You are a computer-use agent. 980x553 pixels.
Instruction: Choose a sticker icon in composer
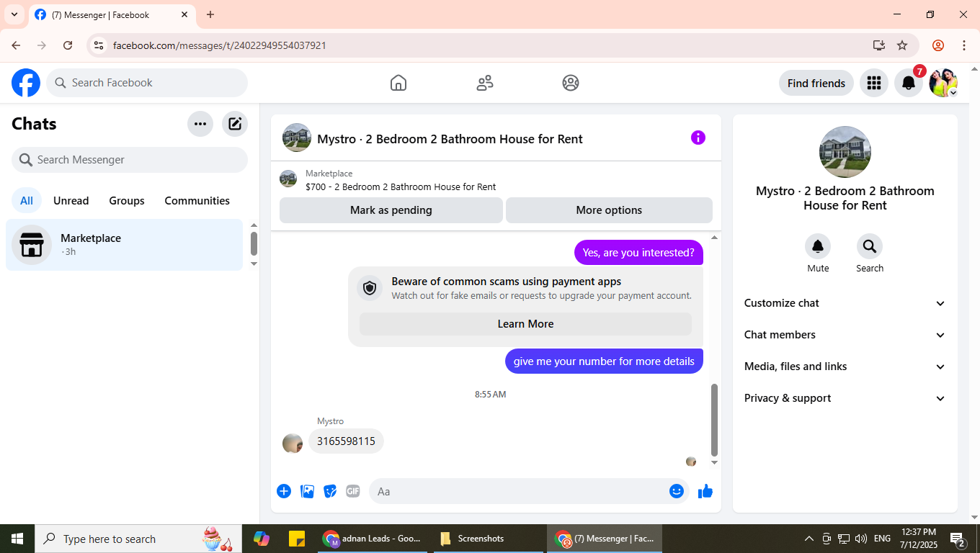pos(330,491)
